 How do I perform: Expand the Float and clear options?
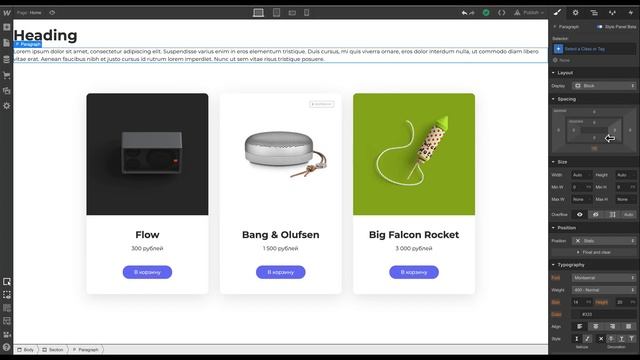click(594, 252)
